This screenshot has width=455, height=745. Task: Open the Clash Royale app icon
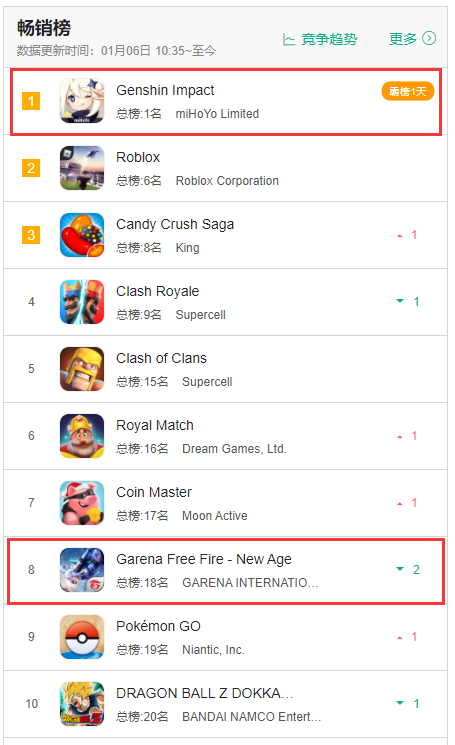click(82, 302)
